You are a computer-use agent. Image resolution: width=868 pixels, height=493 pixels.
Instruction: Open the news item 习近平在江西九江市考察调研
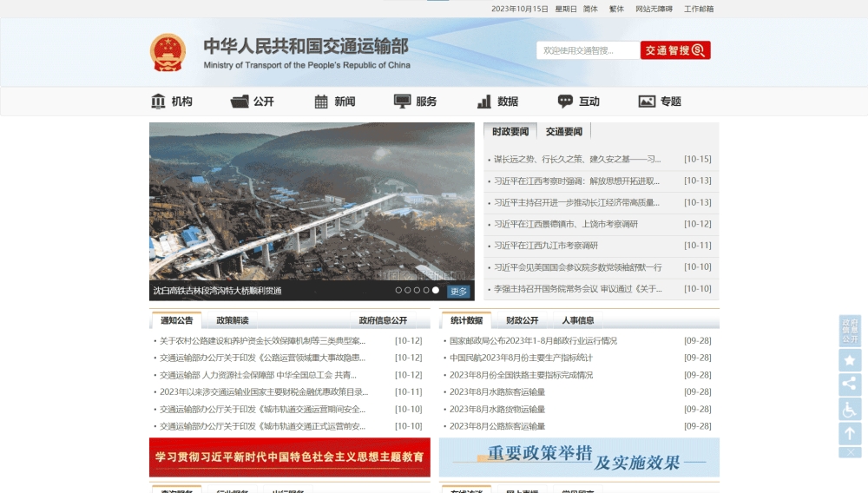point(546,246)
